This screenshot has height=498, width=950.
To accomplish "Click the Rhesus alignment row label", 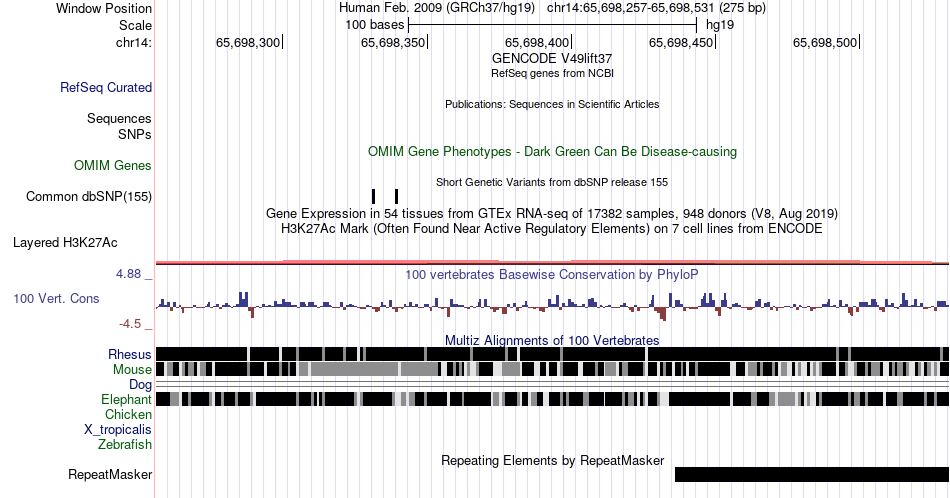I will (x=130, y=354).
